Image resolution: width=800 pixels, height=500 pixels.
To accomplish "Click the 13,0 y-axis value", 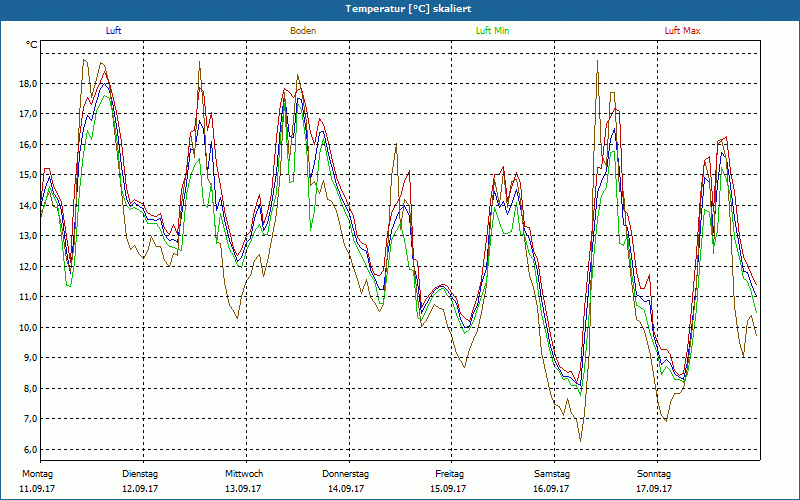I will (29, 236).
